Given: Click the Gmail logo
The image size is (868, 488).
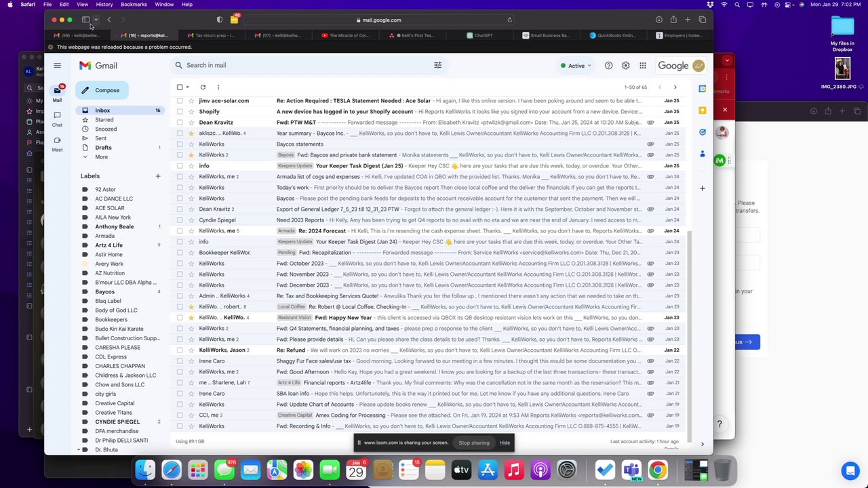Looking at the screenshot, I should (x=98, y=65).
